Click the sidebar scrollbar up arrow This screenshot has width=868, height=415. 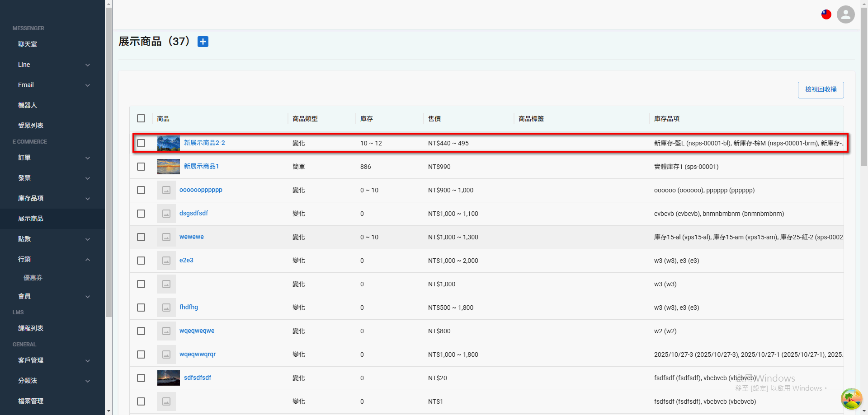coord(108,4)
